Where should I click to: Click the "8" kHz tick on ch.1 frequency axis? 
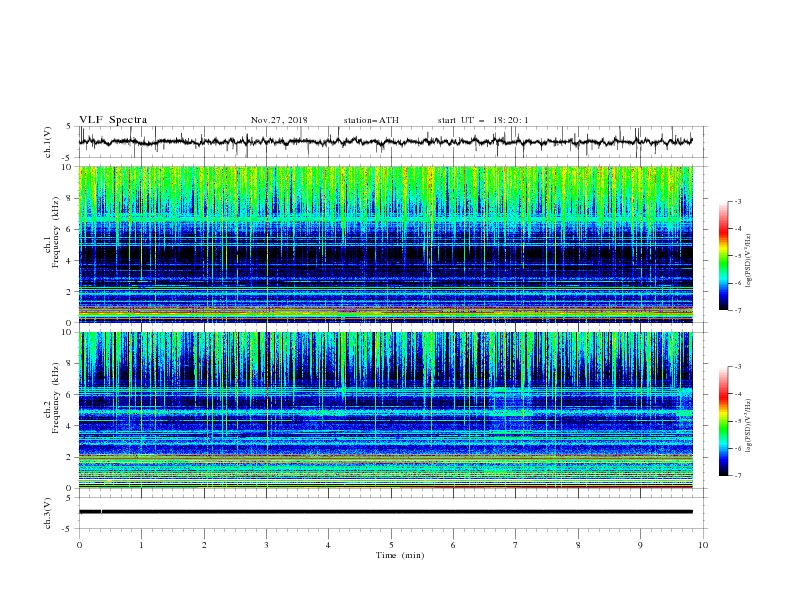pos(70,198)
